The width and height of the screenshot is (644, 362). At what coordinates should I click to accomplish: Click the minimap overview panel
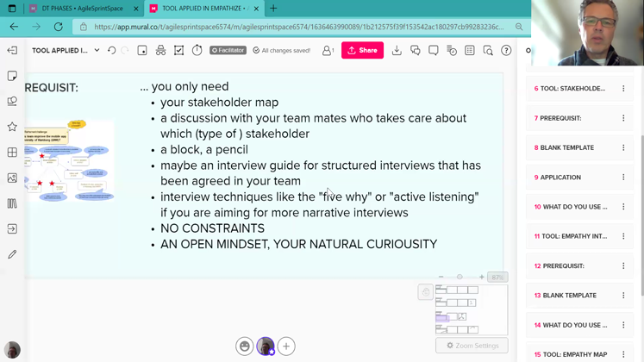(x=472, y=310)
